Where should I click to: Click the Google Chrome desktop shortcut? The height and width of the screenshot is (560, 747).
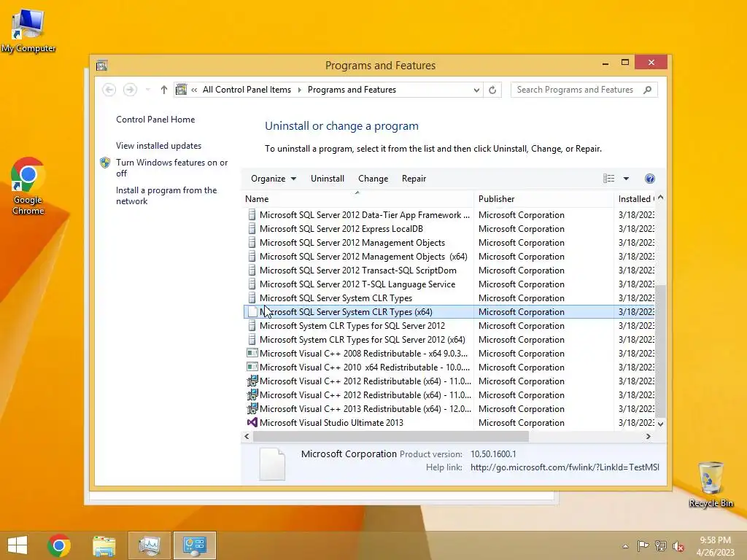click(28, 186)
